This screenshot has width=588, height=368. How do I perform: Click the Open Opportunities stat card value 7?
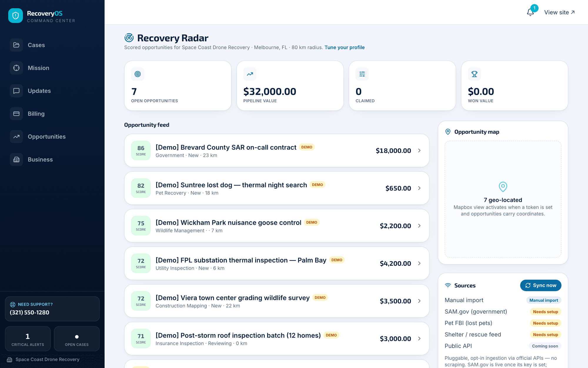[x=134, y=92]
